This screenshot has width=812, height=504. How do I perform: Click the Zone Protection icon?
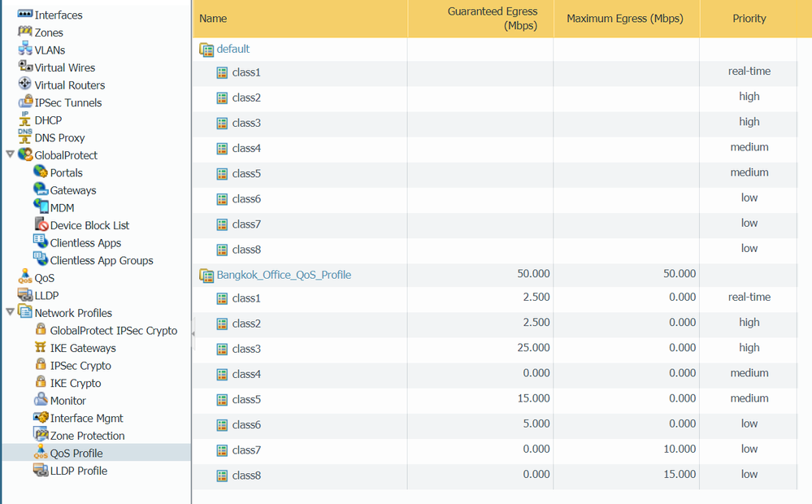(41, 436)
